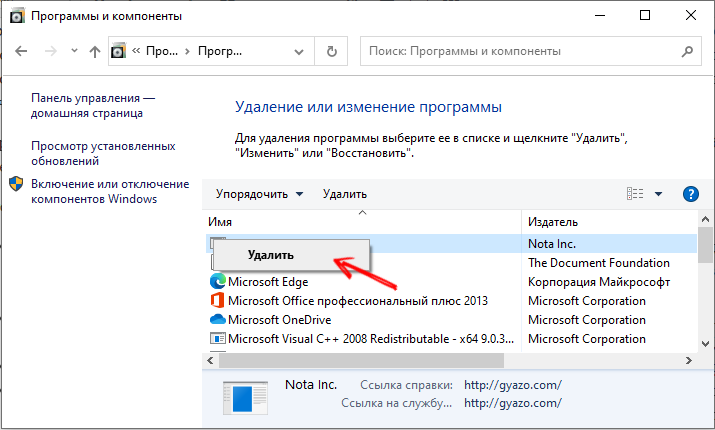
Task: Minimize the 'Программы и компоненты' window
Action: pyautogui.click(x=600, y=16)
